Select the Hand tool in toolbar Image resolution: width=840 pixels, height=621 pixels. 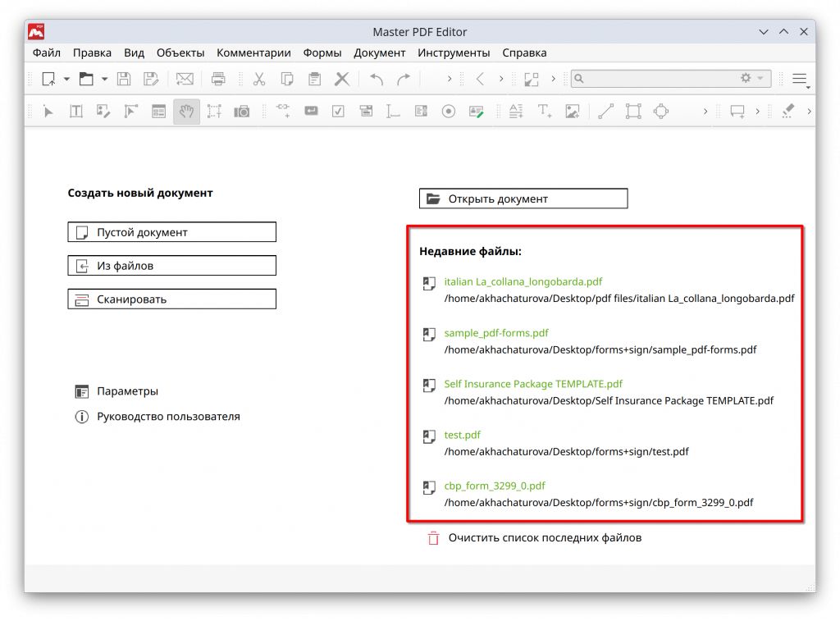tap(186, 112)
